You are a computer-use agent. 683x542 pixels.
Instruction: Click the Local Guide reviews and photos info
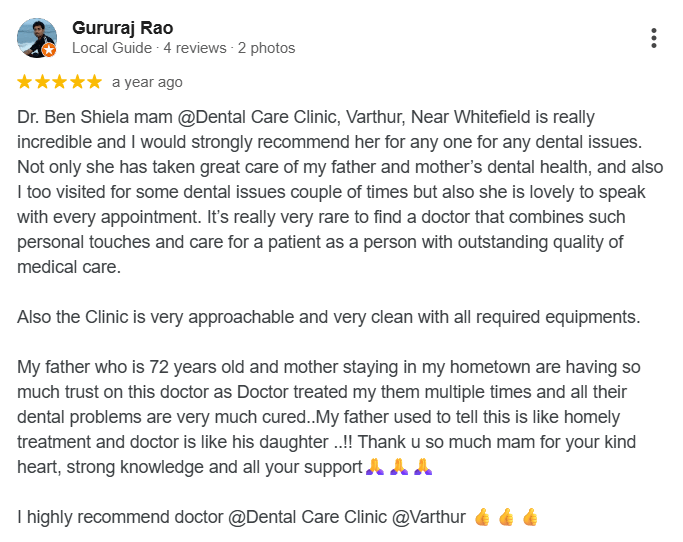point(184,48)
